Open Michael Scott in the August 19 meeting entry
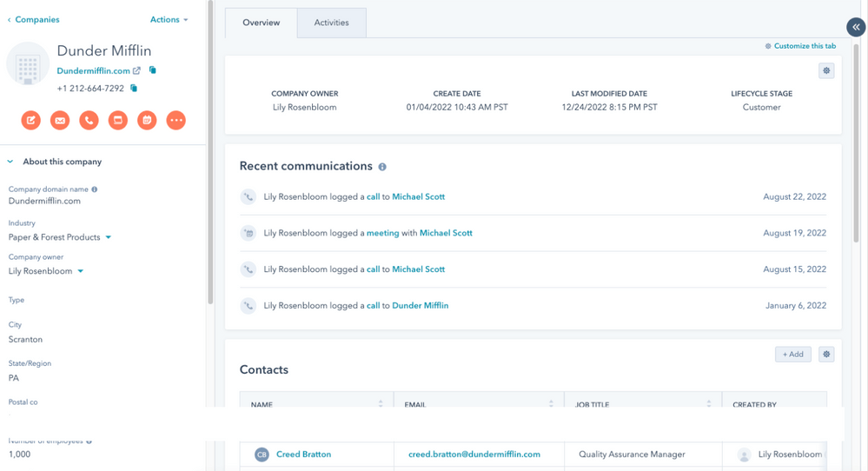This screenshot has height=471, width=868. click(446, 233)
